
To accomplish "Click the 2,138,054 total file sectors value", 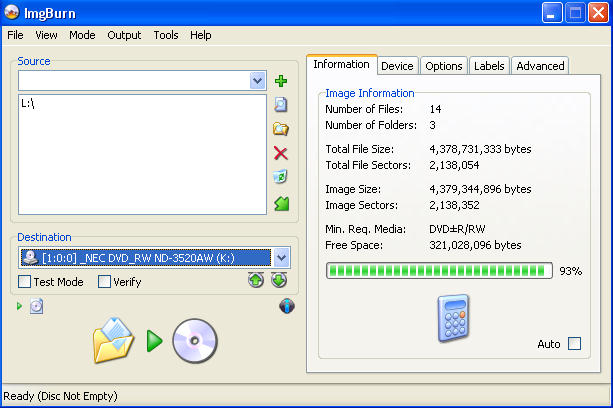I will tap(454, 165).
